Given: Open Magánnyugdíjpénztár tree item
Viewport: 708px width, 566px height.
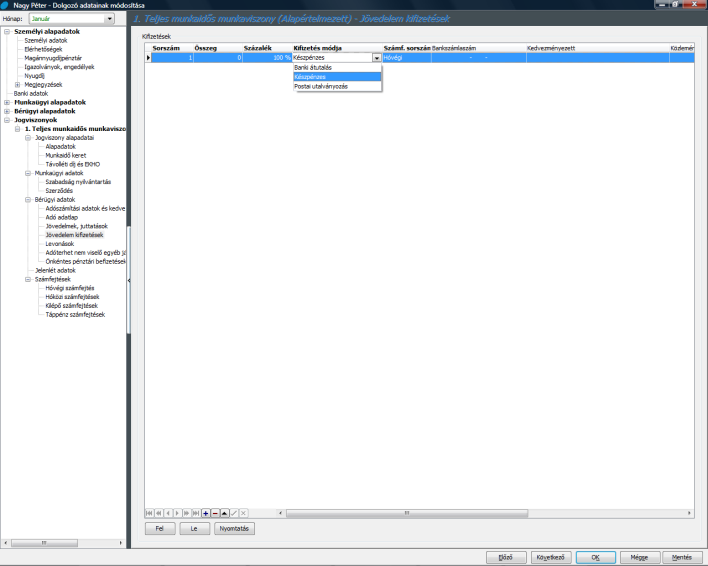Looking at the screenshot, I should point(53,58).
